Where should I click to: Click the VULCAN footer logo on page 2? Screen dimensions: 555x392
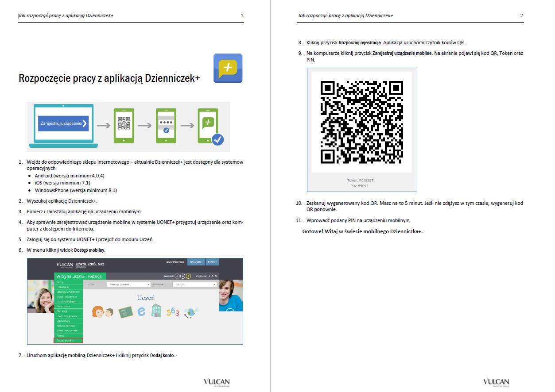click(x=496, y=382)
